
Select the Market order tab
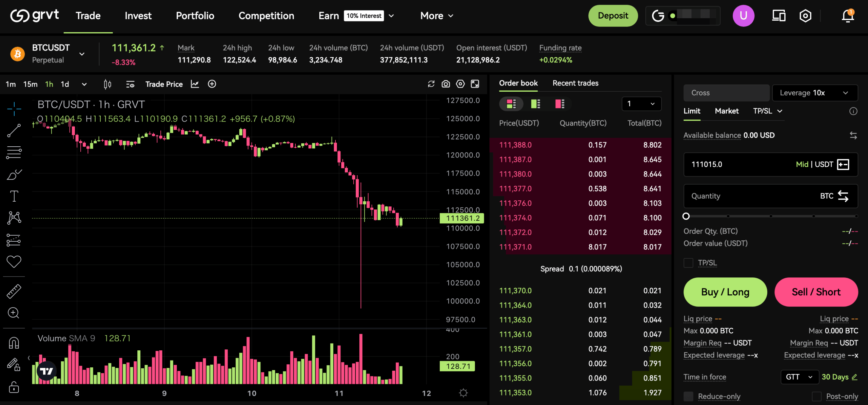(726, 111)
